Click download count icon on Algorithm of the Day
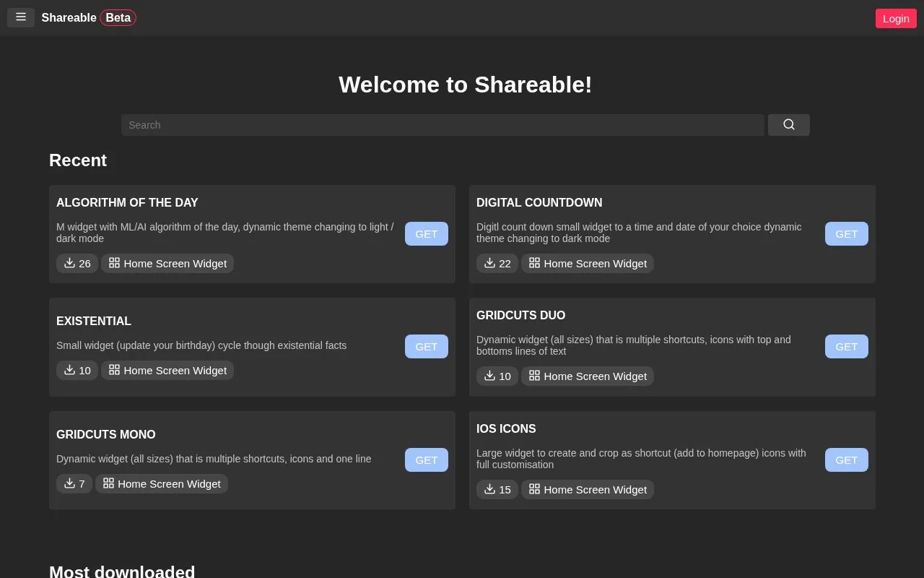Screen dimensions: 924x578 pos(69,263)
